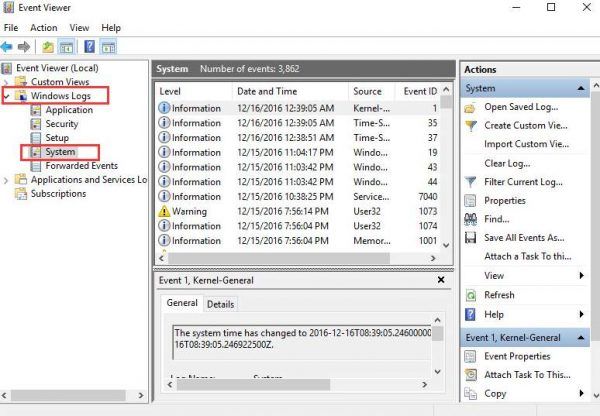Click the yellow Warning icon for User32 event
The image size is (600, 416).
click(x=164, y=211)
